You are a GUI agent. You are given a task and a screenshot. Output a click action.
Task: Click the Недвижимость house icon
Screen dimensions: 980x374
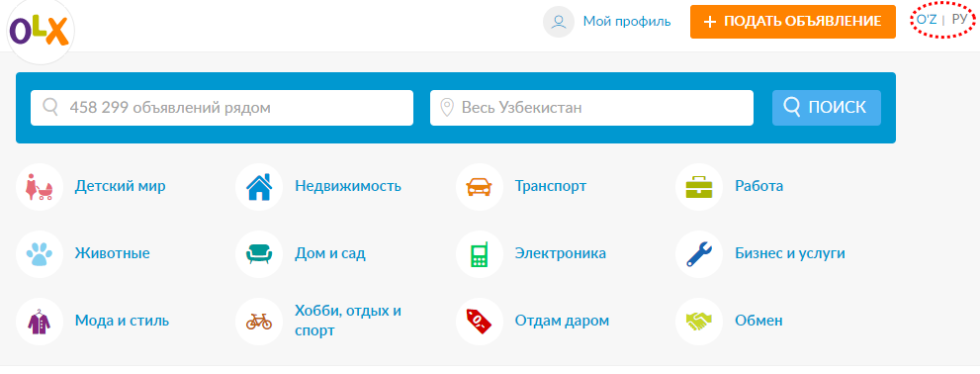[259, 186]
